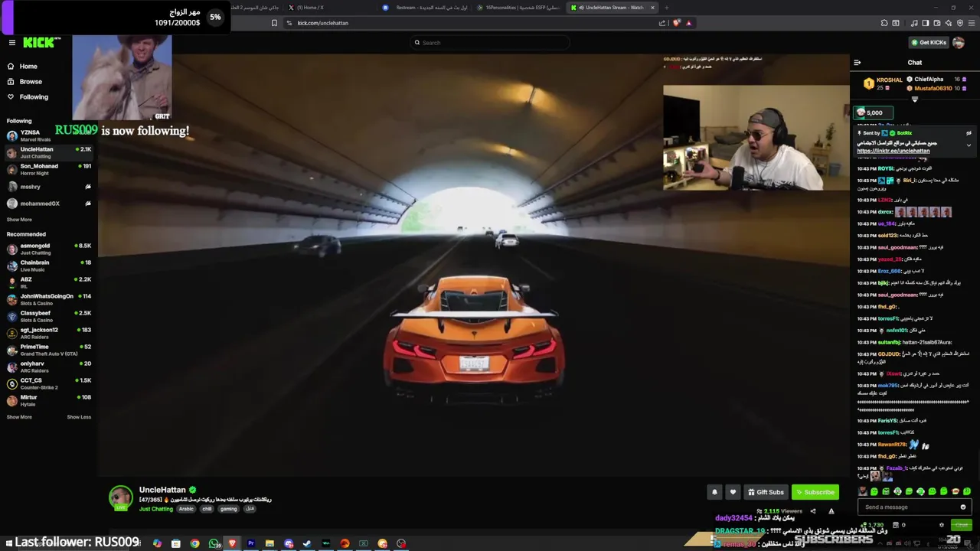The width and height of the screenshot is (980, 551).
Task: Open sgt_jackson12 recommended channel
Action: (x=49, y=333)
